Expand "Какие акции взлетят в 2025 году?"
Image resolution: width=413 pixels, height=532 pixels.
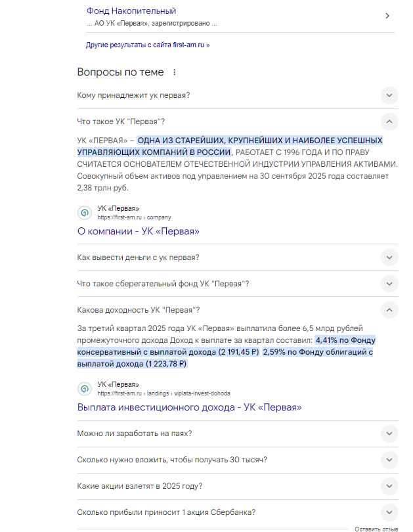point(389,486)
